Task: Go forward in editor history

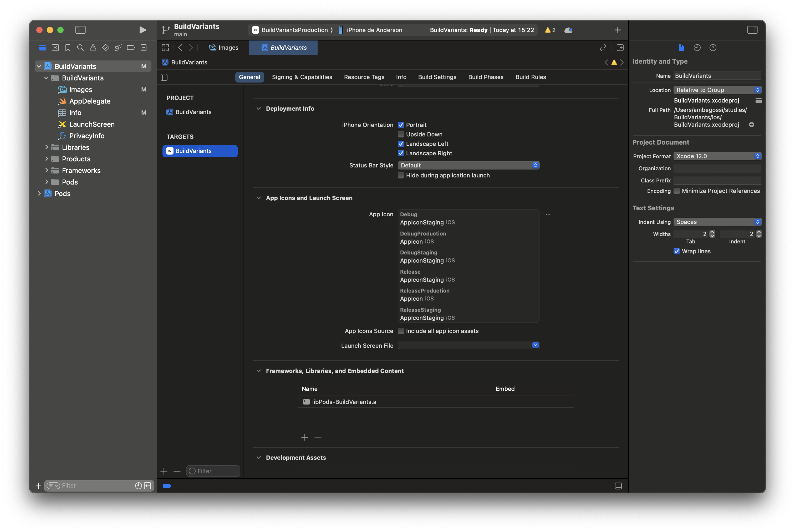Action: [x=191, y=48]
